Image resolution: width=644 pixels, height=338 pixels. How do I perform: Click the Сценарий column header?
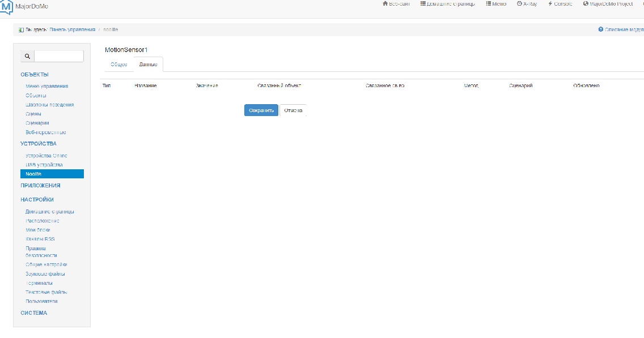[521, 85]
